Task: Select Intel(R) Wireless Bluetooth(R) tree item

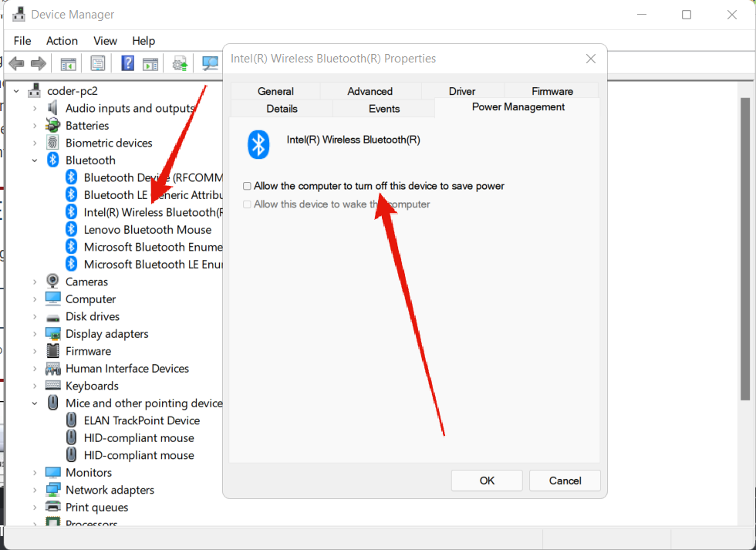Action: point(154,212)
